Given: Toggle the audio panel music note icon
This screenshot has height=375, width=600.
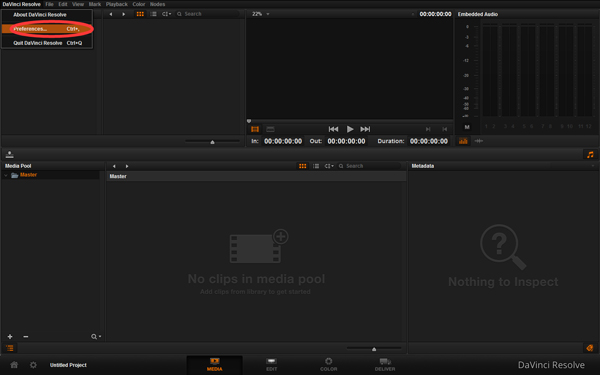Looking at the screenshot, I should pyautogui.click(x=590, y=155).
